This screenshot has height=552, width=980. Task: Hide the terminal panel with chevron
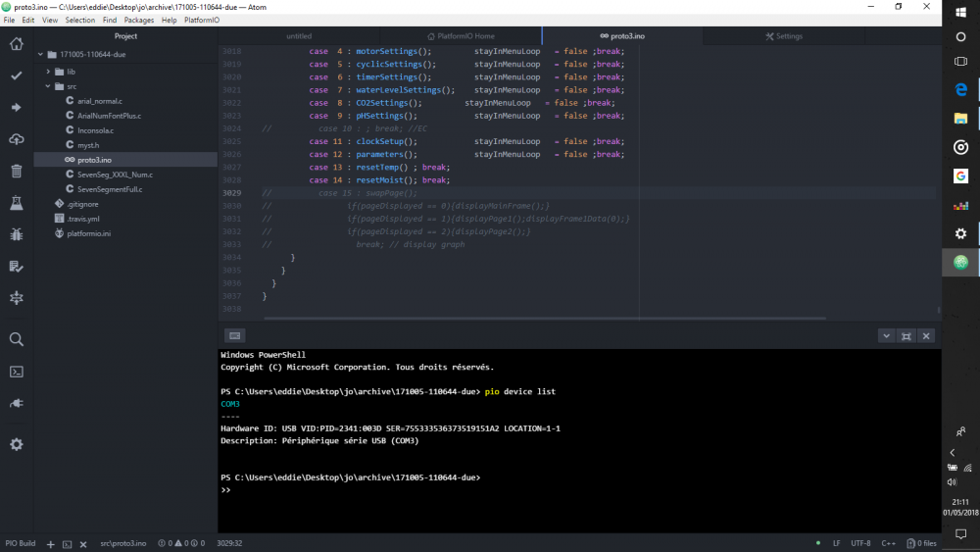coord(886,336)
